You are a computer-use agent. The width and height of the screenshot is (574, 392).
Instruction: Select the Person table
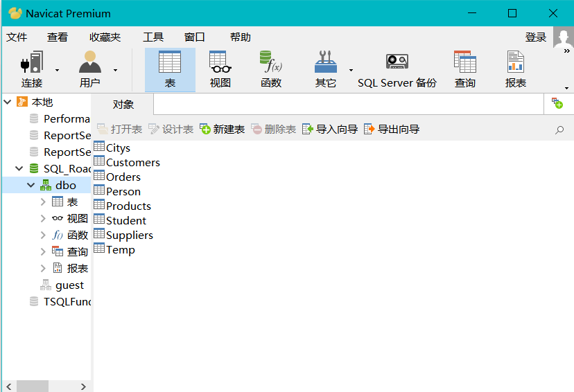click(x=117, y=191)
